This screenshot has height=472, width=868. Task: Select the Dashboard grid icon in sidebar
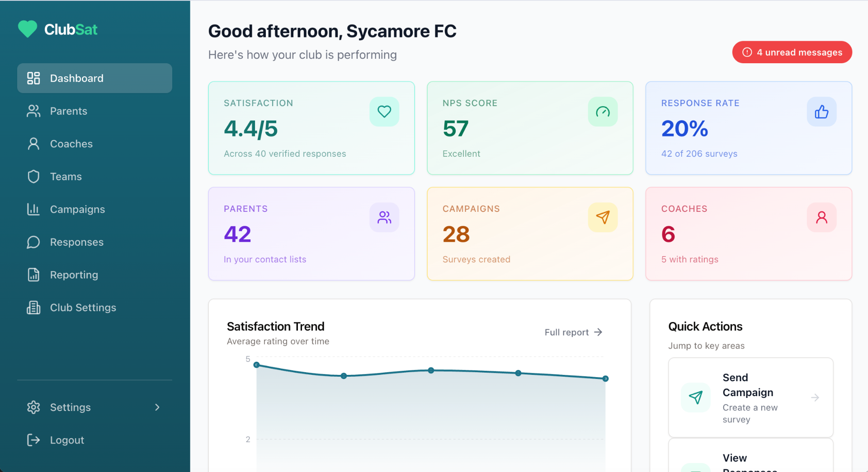point(33,78)
